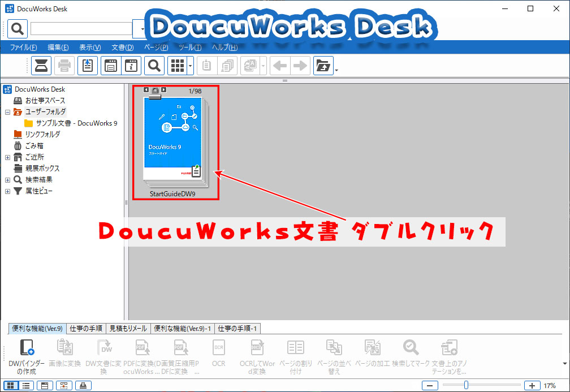The width and height of the screenshot is (570, 392).
Task: Collapse the ユーザーフォルダ tree node
Action: coord(8,113)
